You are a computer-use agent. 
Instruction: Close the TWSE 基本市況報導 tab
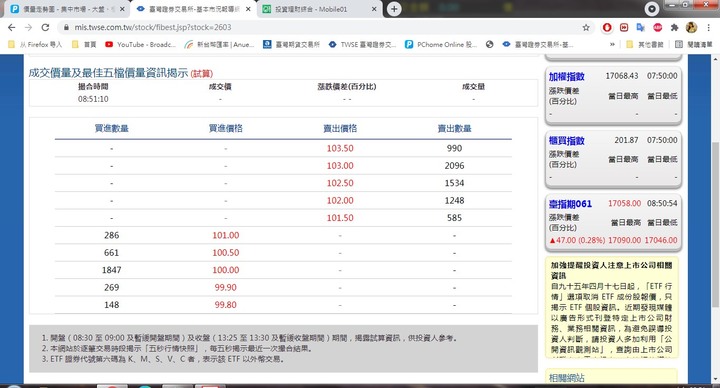(x=248, y=9)
